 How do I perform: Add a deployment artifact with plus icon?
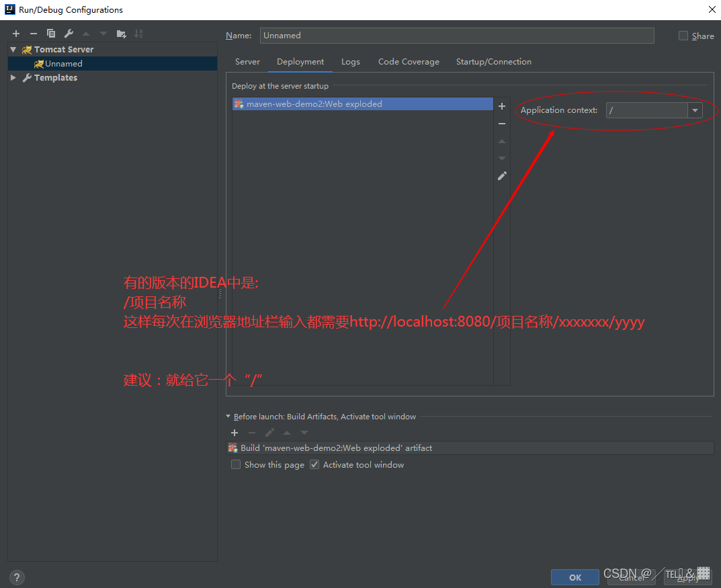501,106
